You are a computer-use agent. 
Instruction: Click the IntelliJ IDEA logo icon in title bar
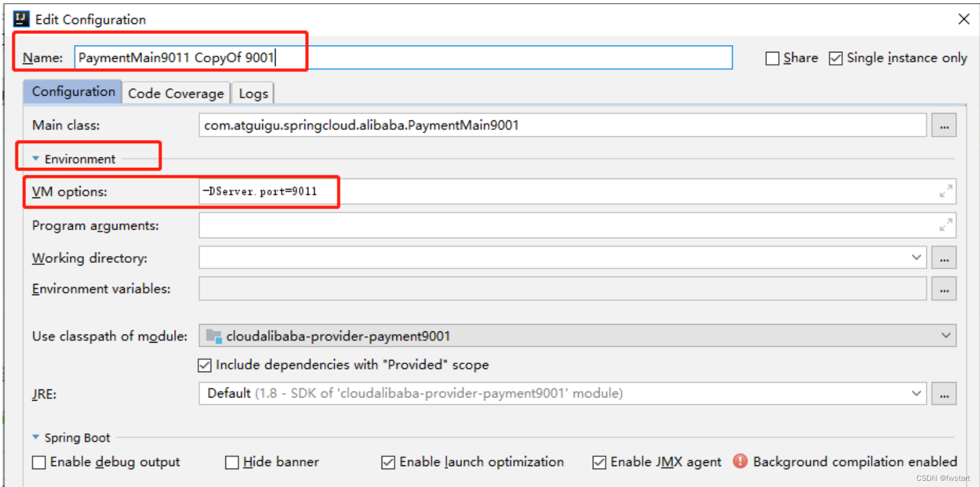click(x=22, y=19)
